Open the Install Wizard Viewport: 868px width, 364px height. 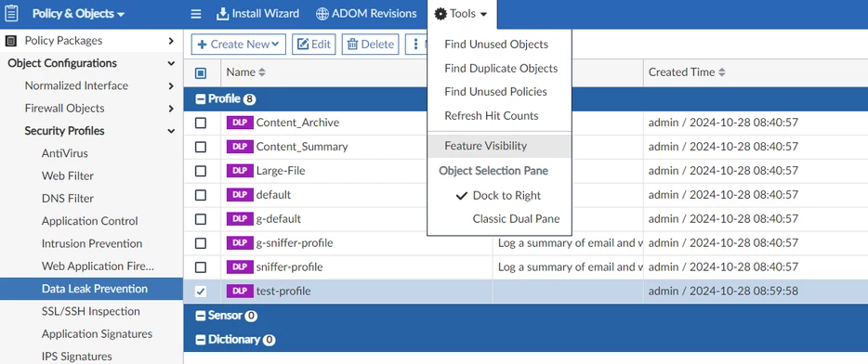tap(257, 14)
